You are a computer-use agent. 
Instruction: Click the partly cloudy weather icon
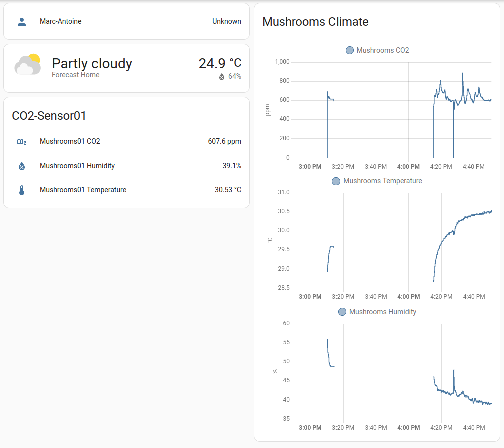(x=27, y=64)
